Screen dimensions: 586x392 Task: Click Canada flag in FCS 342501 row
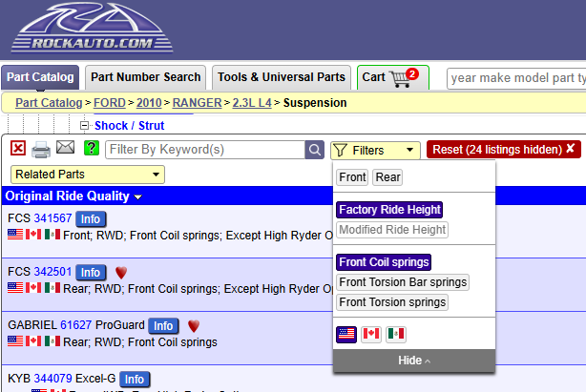point(33,288)
